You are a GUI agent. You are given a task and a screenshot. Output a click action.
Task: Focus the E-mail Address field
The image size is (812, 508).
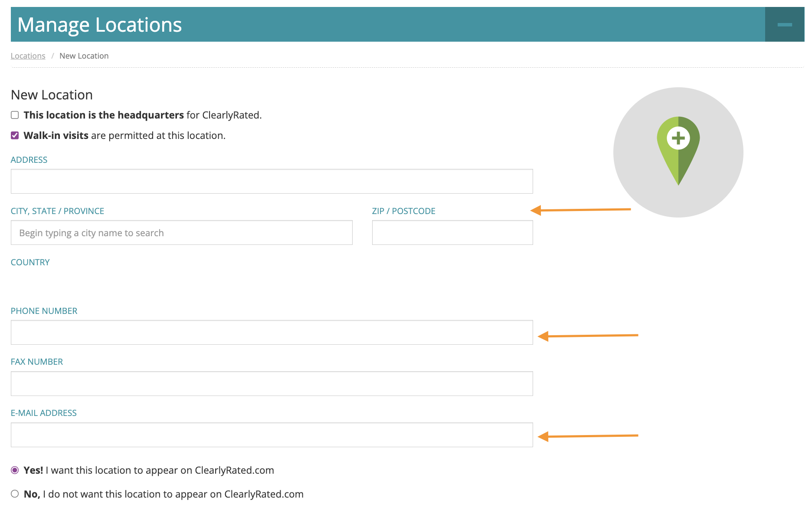[x=272, y=435]
